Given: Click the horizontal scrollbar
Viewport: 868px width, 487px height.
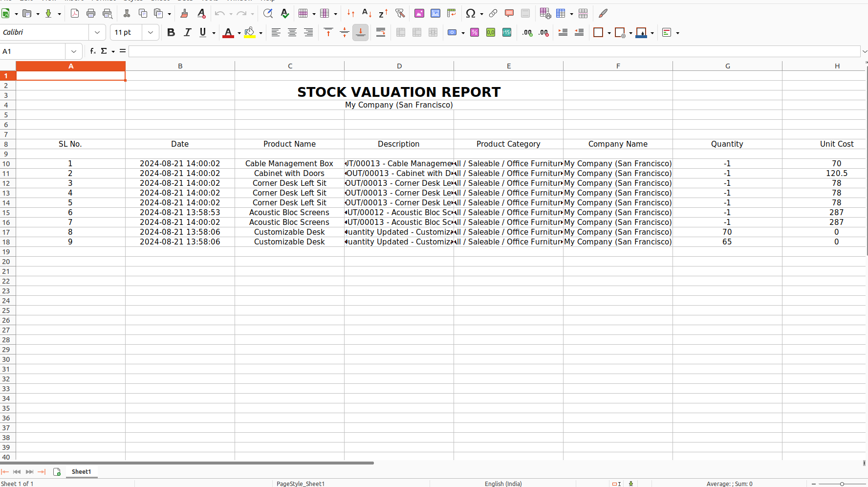Looking at the screenshot, I should tap(187, 463).
